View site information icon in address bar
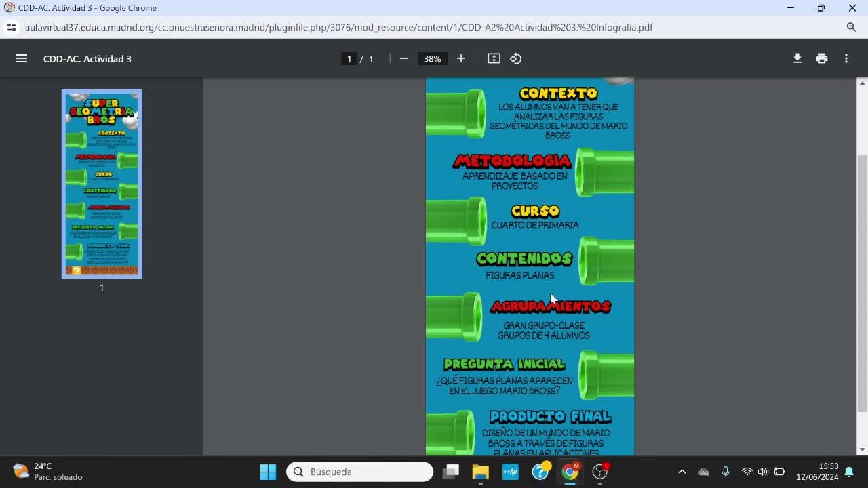 [x=11, y=28]
